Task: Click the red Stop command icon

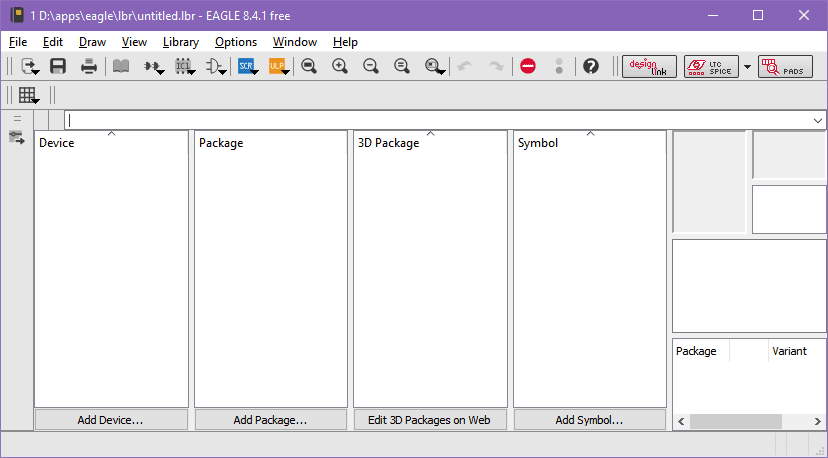Action: pyautogui.click(x=528, y=66)
